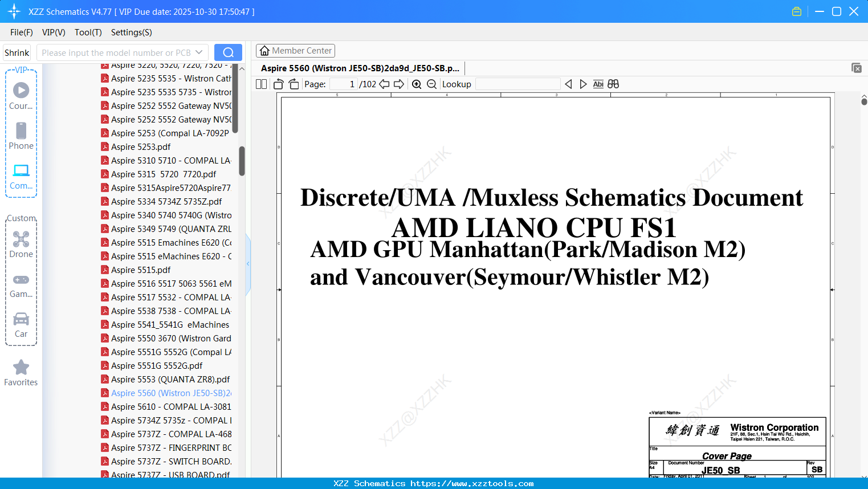The image size is (868, 489).
Task: Click the Shrink button
Action: click(17, 52)
